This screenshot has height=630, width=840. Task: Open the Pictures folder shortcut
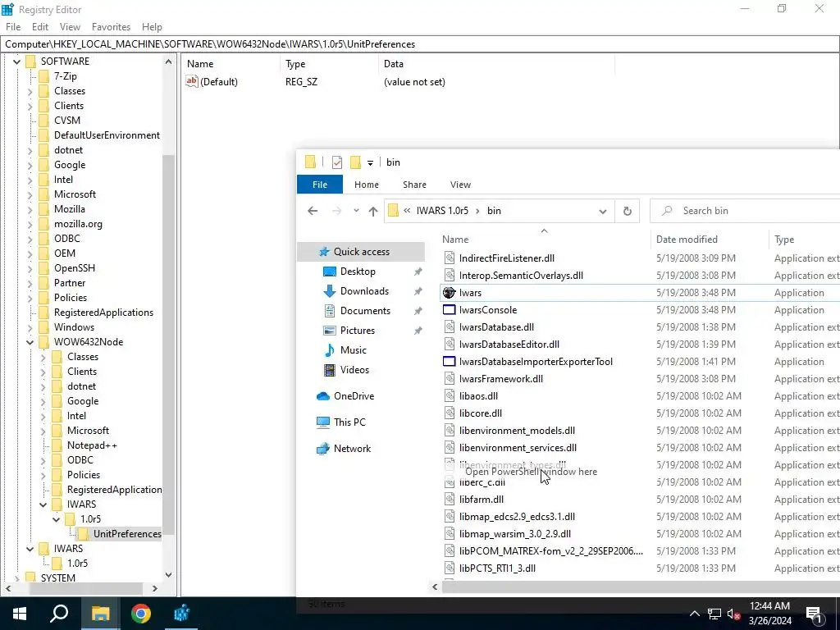358,331
